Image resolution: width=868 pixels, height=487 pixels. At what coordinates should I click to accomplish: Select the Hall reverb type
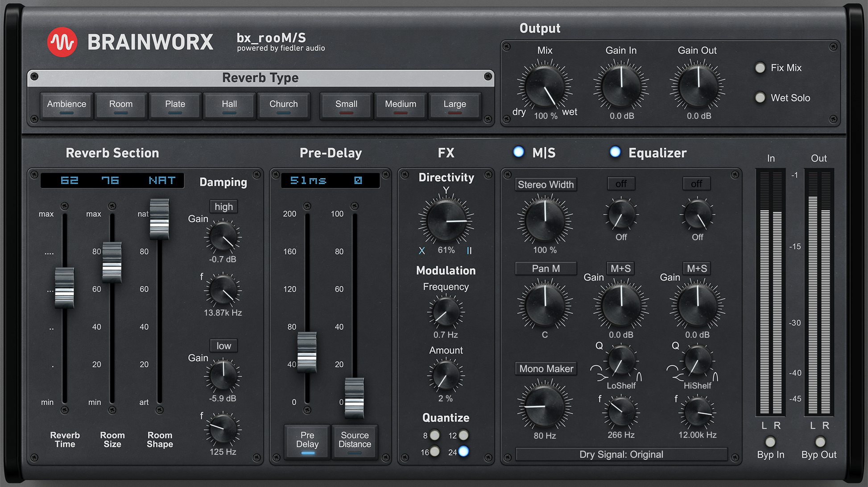click(x=229, y=105)
